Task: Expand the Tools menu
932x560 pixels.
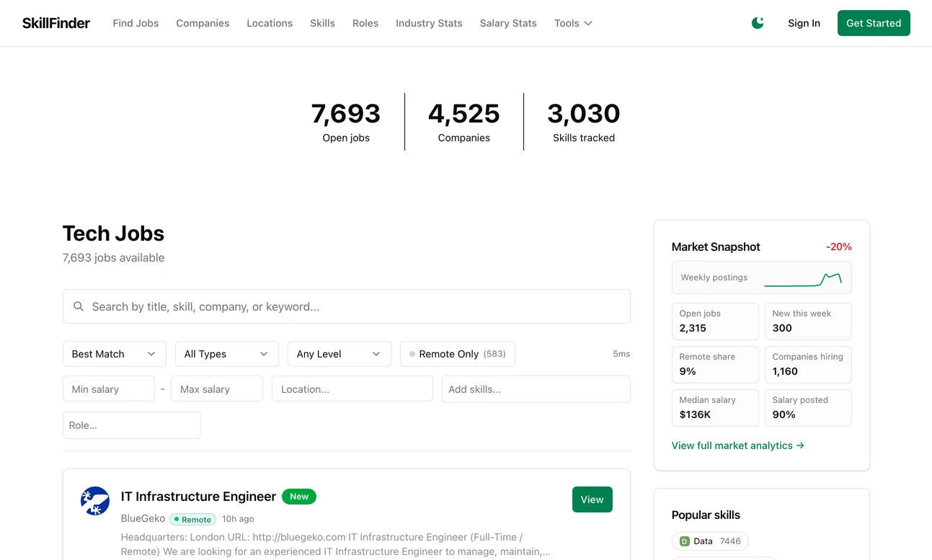Action: pyautogui.click(x=573, y=23)
